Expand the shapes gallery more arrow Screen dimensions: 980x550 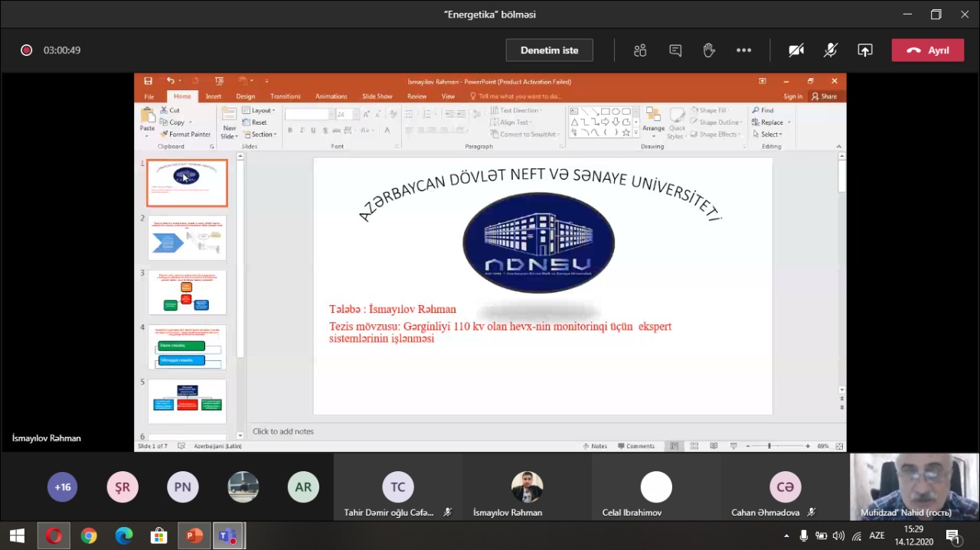[635, 132]
